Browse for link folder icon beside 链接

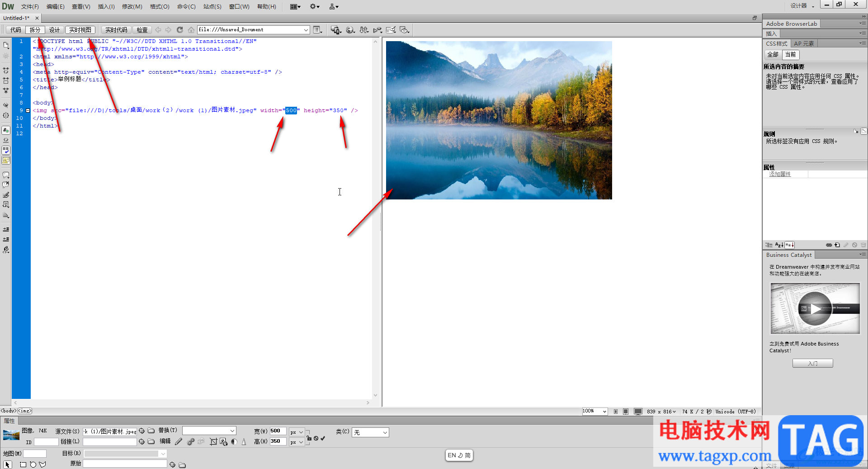[151, 442]
